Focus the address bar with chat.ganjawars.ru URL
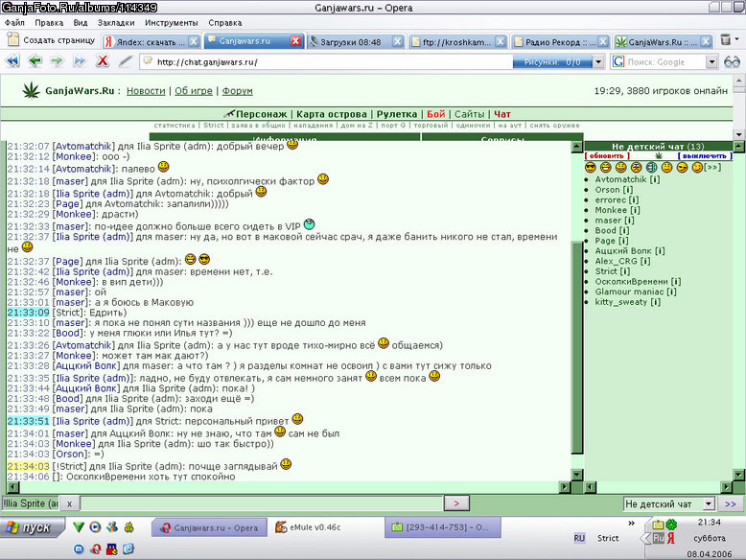Viewport: 746px width, 560px height. tap(326, 62)
